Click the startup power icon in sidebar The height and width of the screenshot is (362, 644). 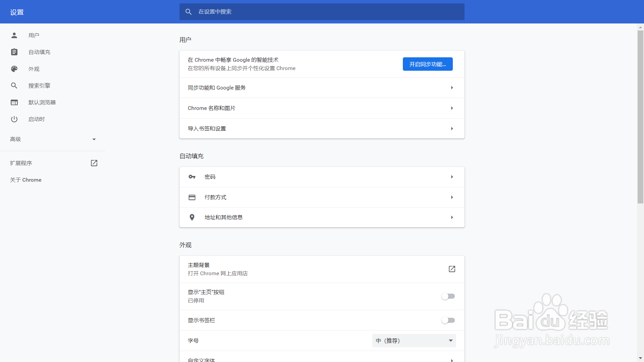click(x=14, y=119)
